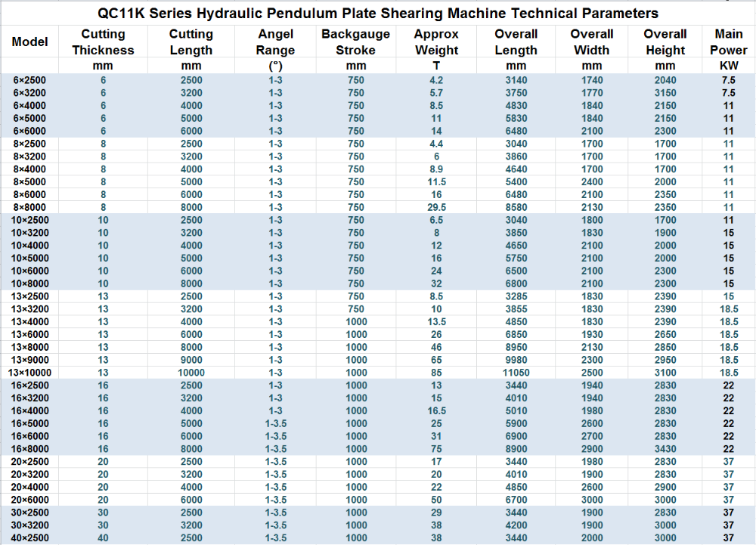Select model cell 10×2500

(x=29, y=220)
